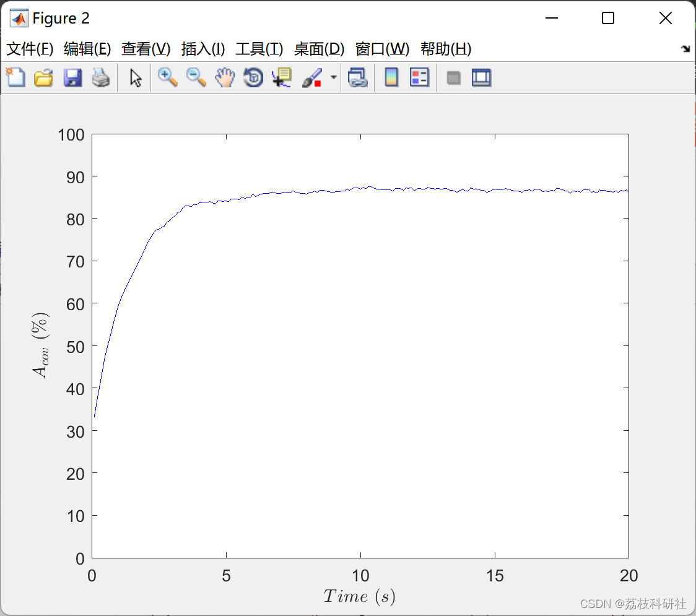This screenshot has width=696, height=616.
Task: Click the y-axis tick label 30
Action: [75, 432]
